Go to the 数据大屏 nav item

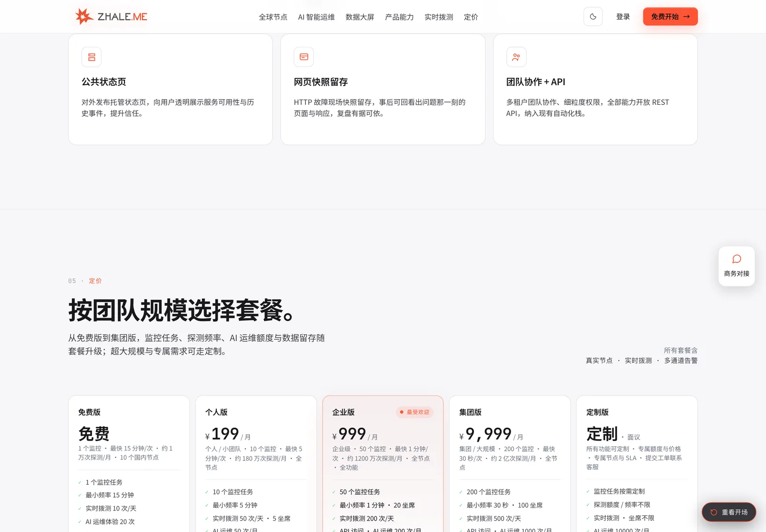(x=360, y=17)
